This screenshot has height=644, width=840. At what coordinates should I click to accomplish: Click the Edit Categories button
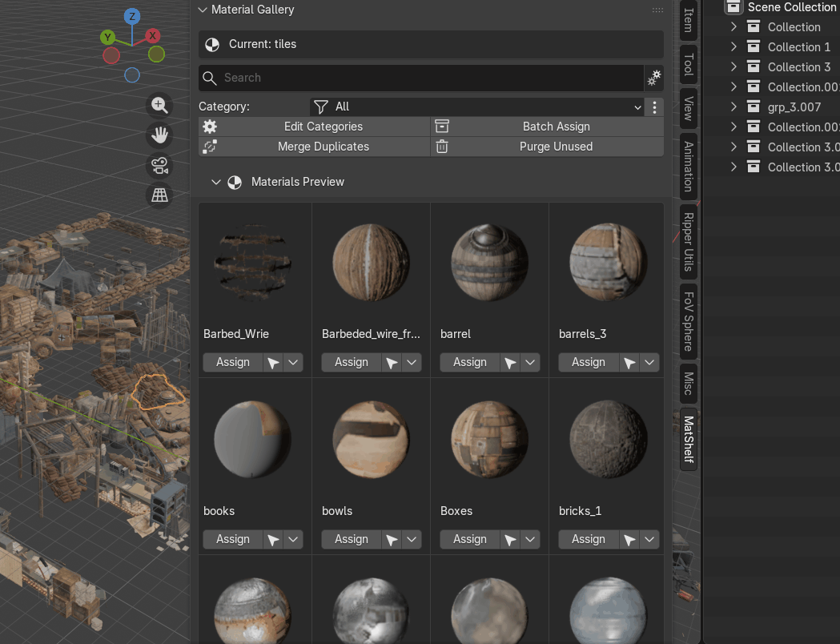tap(314, 127)
